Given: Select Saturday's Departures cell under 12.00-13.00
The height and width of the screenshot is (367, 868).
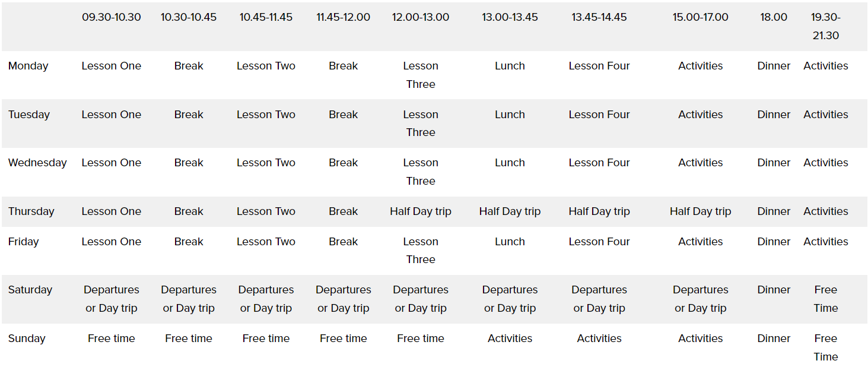Looking at the screenshot, I should tap(421, 299).
